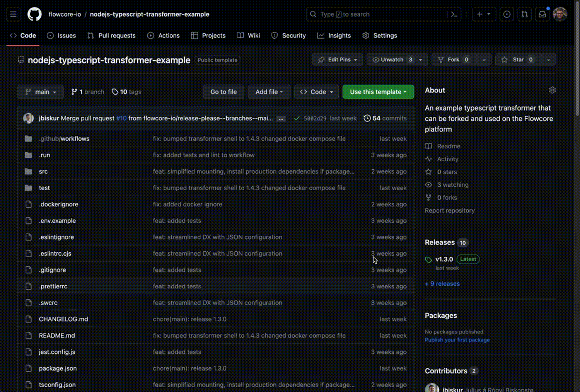Click the commit status checkmark icon
This screenshot has width=580, height=392.
click(x=297, y=118)
